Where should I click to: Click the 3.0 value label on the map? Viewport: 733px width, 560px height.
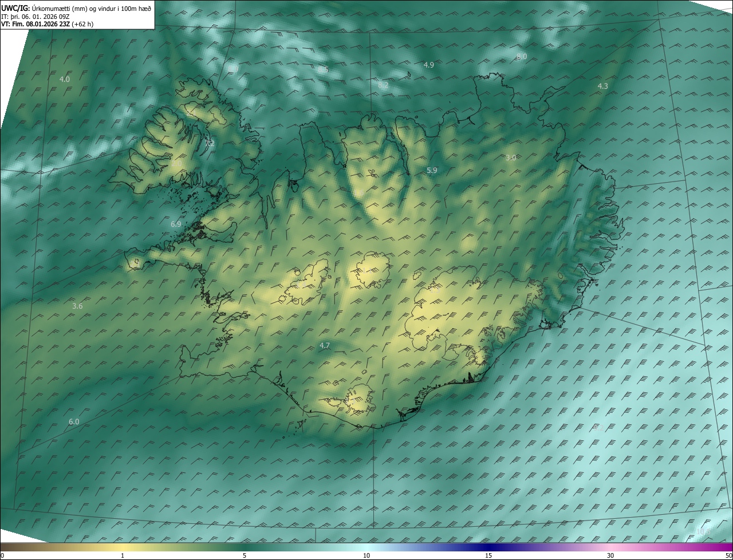tap(511, 157)
